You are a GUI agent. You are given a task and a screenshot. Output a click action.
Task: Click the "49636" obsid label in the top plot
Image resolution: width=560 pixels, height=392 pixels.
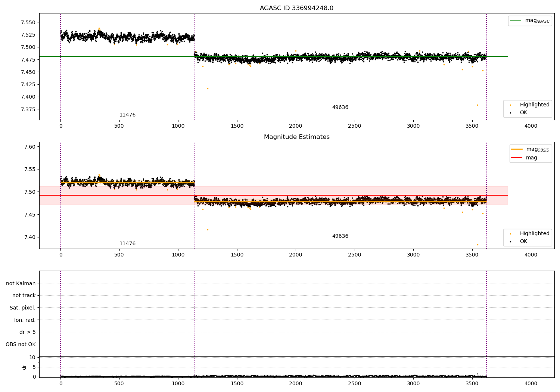(340, 108)
